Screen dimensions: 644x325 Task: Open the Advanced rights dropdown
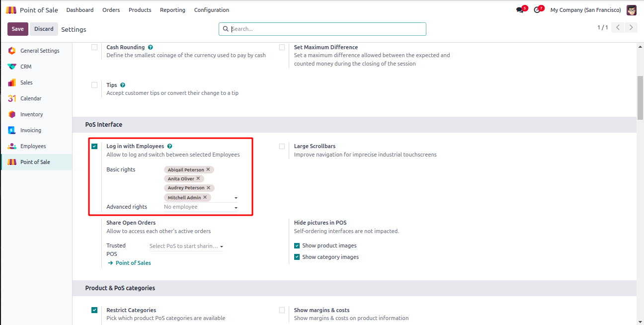[236, 207]
